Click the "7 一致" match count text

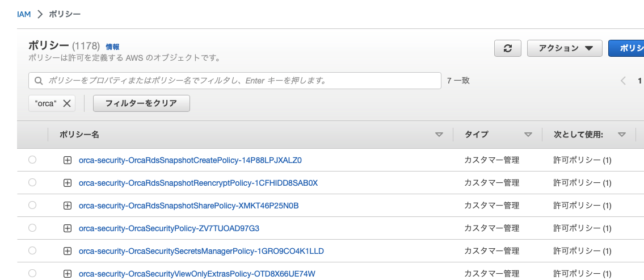pos(458,81)
